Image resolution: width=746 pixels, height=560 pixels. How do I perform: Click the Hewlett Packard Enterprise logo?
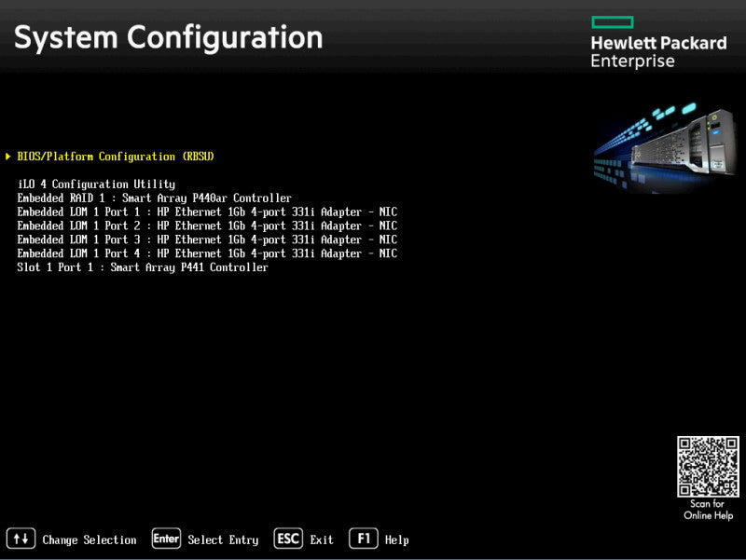coord(658,43)
